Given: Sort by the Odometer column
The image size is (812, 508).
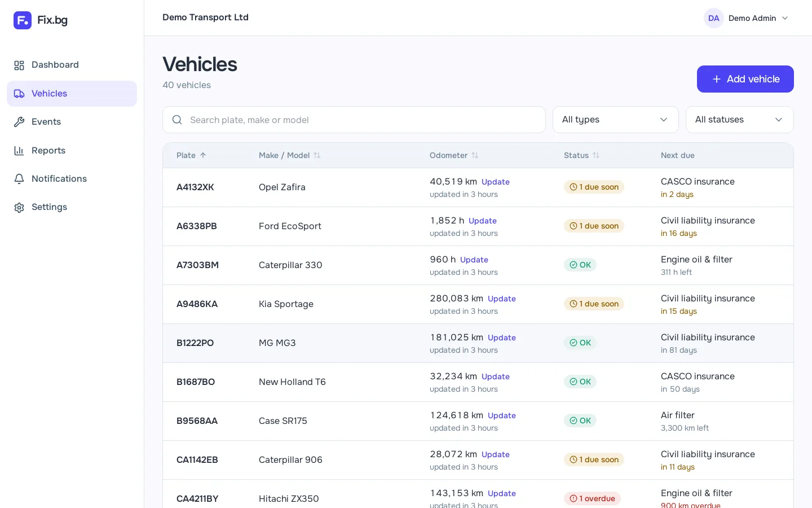Looking at the screenshot, I should tap(454, 155).
